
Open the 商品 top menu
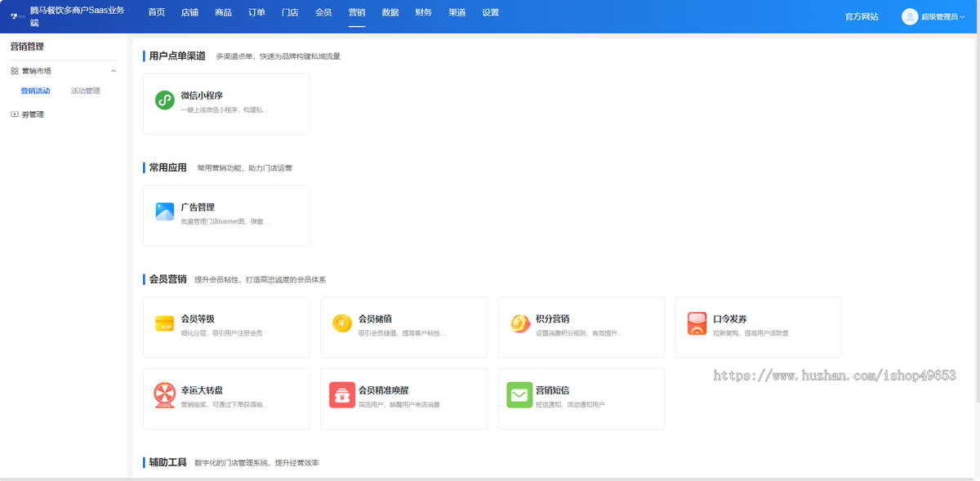click(223, 13)
